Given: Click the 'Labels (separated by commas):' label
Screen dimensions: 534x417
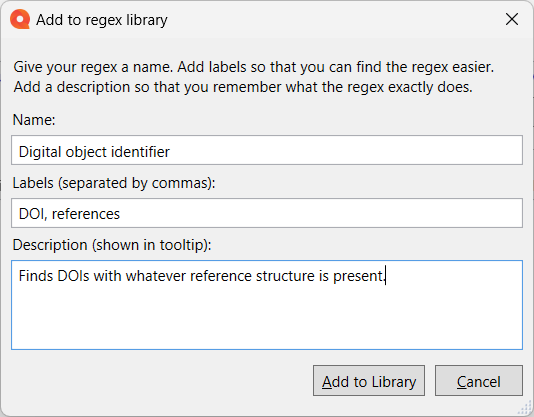Looking at the screenshot, I should point(114,183).
